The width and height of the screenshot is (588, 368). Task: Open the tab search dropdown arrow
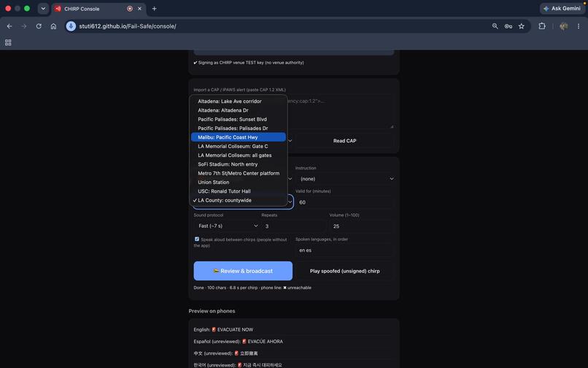pyautogui.click(x=43, y=8)
